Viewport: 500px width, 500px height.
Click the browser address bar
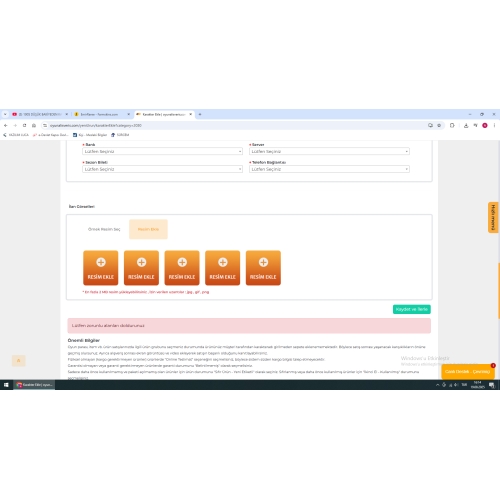[x=233, y=125]
